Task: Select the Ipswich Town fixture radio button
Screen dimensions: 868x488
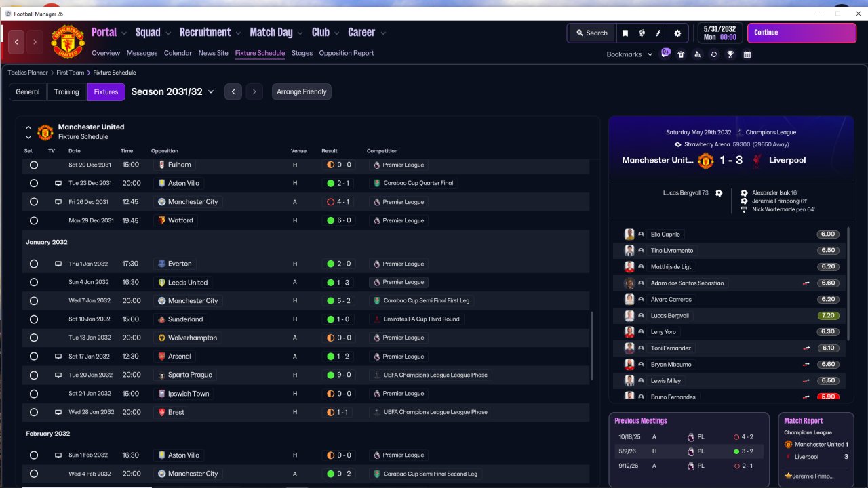Action: 34,394
